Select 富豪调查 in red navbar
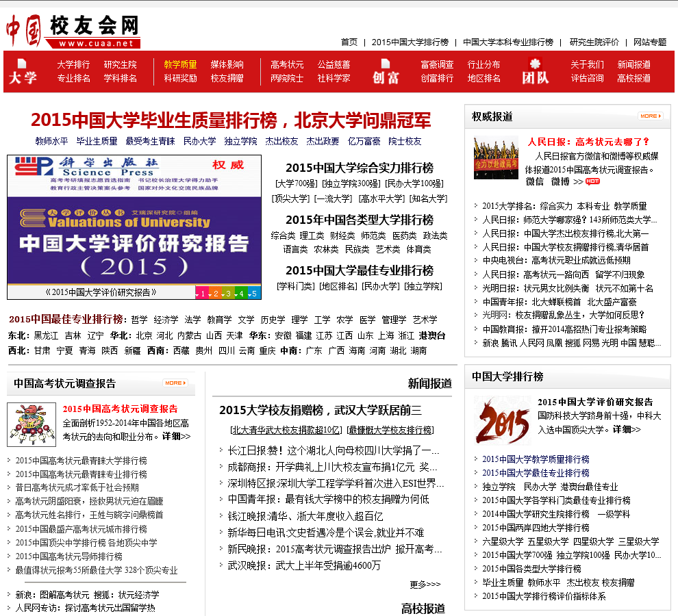The image size is (678, 616). coord(437,65)
